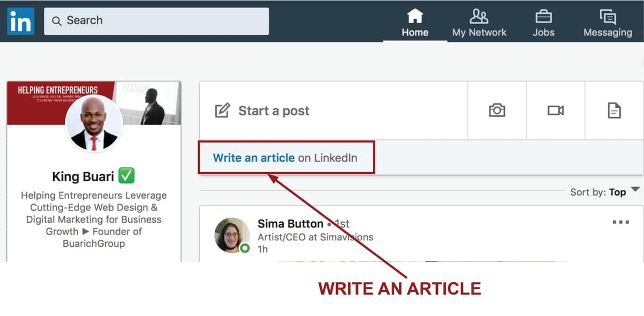Open Sima Button's name link

[290, 224]
